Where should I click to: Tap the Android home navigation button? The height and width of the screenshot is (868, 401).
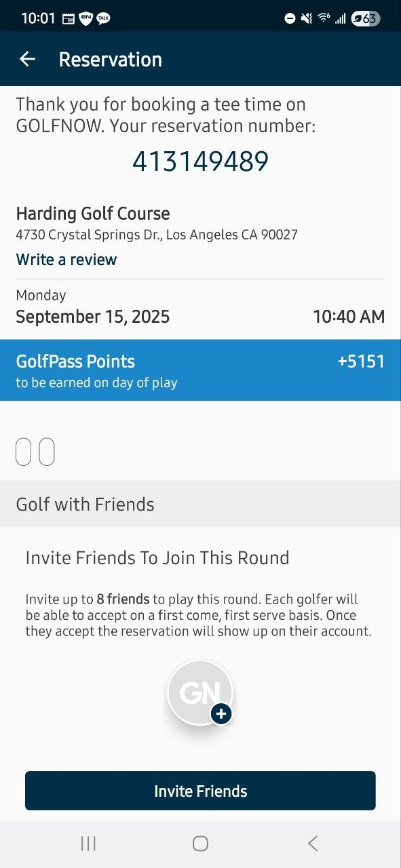200,843
